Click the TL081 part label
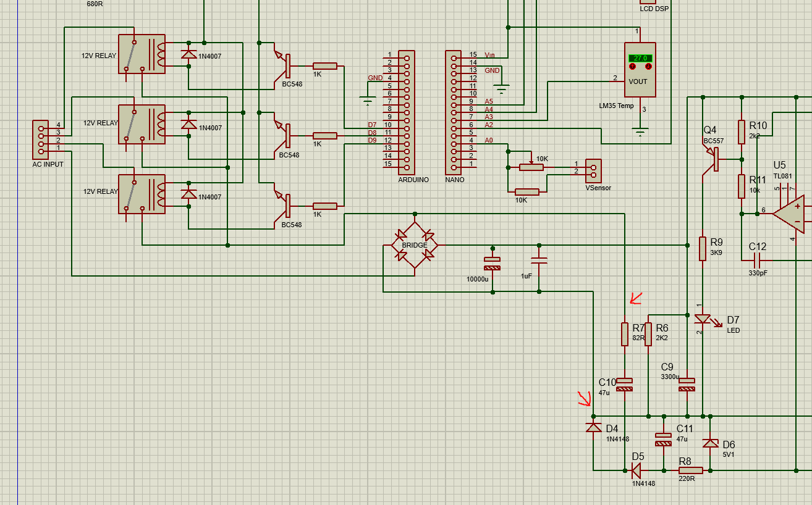 click(x=782, y=176)
